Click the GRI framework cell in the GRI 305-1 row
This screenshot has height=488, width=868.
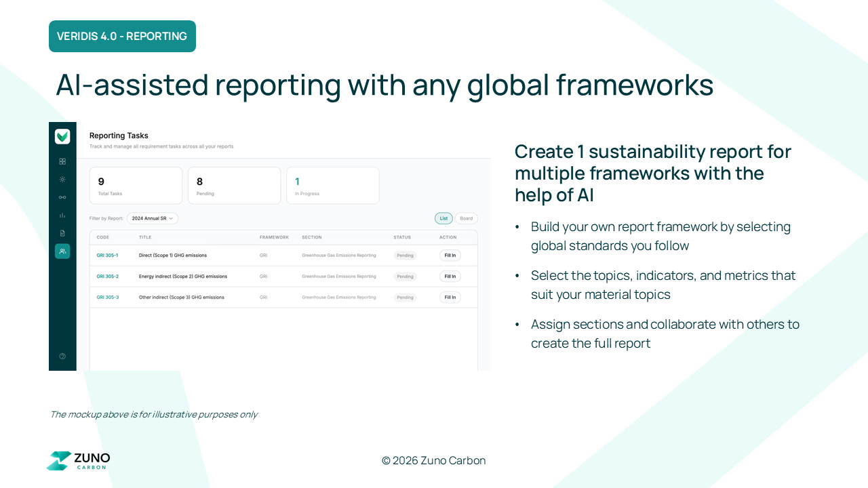pos(263,256)
